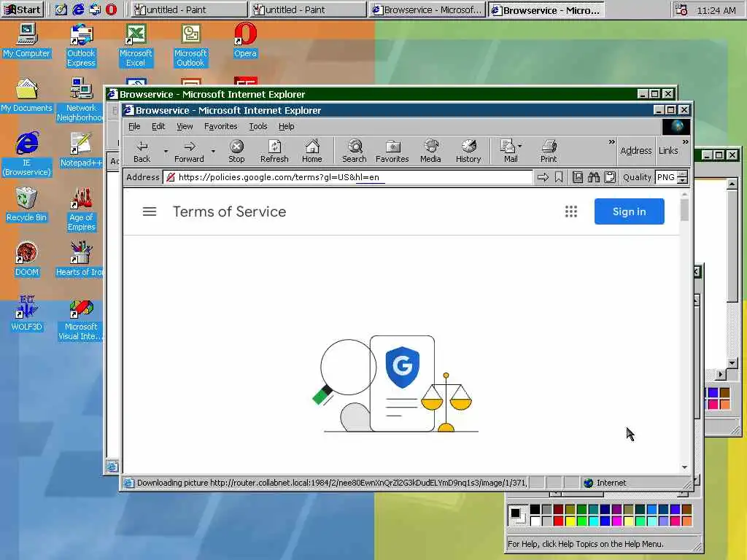Pick the yellow swatch in Paint palette

(x=570, y=521)
